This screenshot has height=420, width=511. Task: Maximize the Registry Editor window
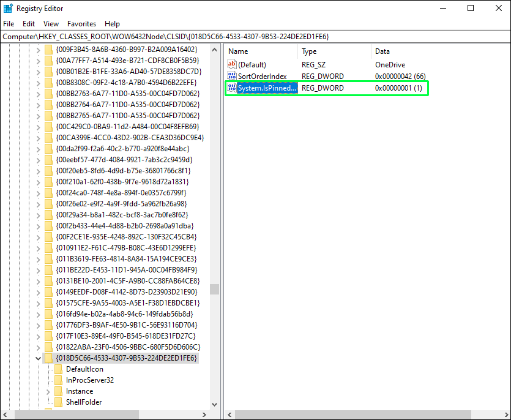coord(471,8)
